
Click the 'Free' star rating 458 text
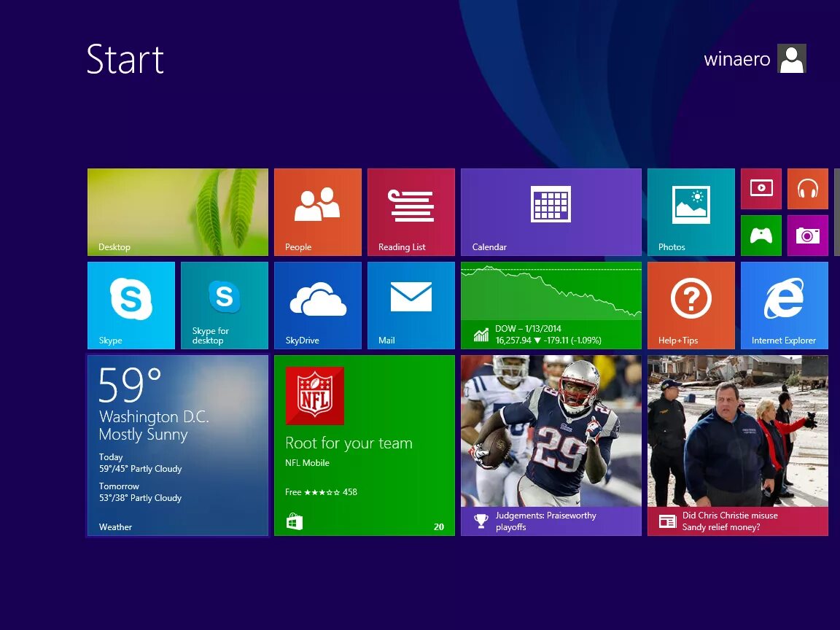tap(321, 491)
